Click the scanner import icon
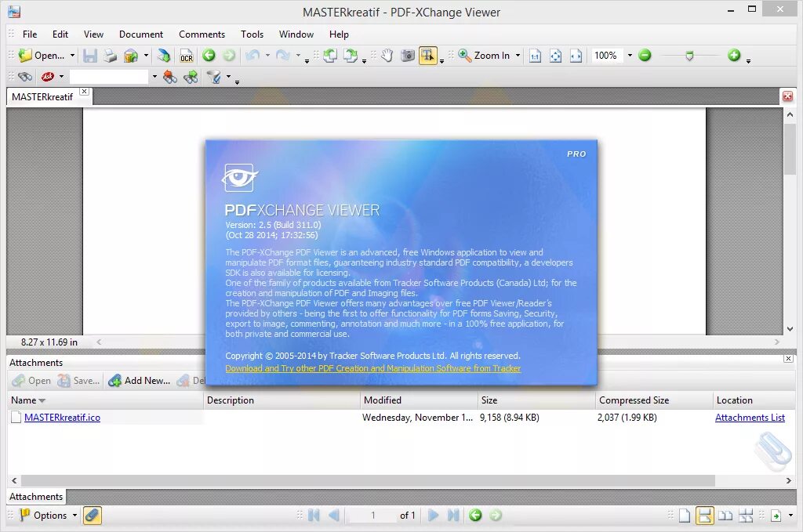803x532 pixels. [x=164, y=56]
